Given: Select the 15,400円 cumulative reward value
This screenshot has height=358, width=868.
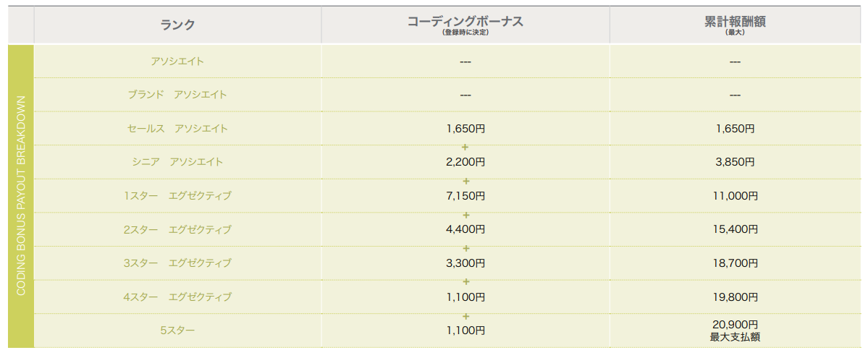Looking at the screenshot, I should 735,230.
